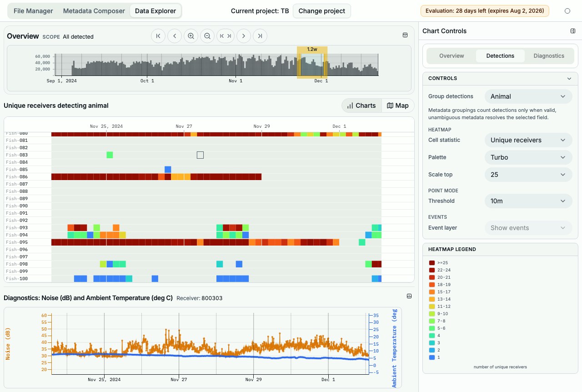
Task: Step the overview window backward
Action: coord(175,36)
